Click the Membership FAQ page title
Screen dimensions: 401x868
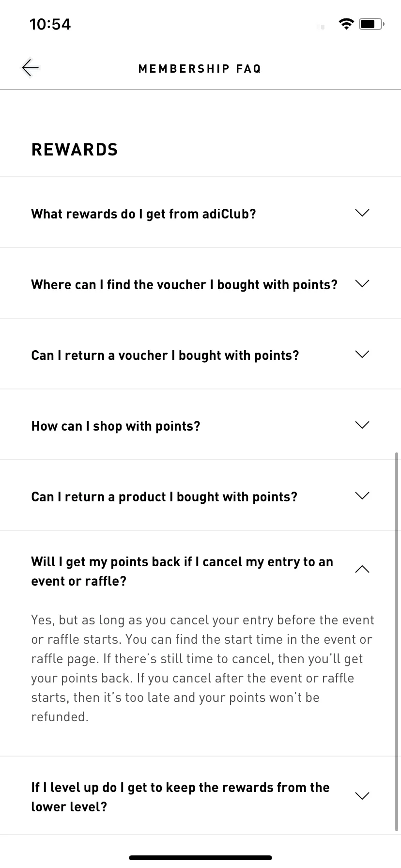pyautogui.click(x=200, y=69)
